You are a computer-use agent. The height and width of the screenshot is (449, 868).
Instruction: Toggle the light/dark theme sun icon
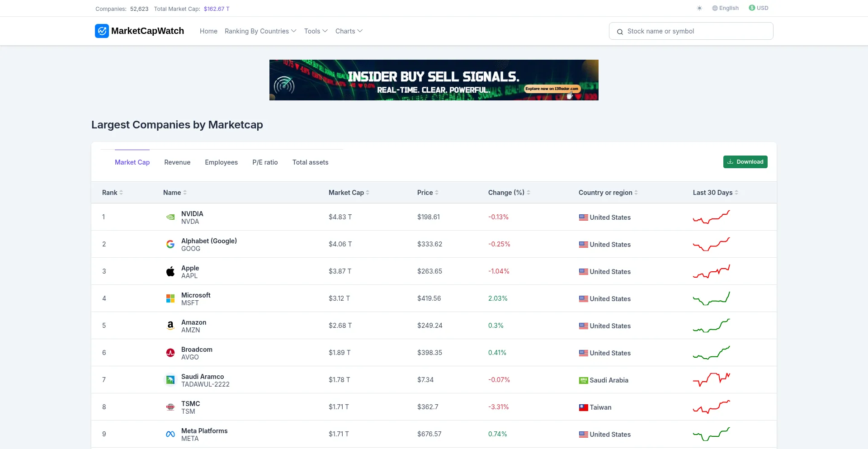point(699,8)
